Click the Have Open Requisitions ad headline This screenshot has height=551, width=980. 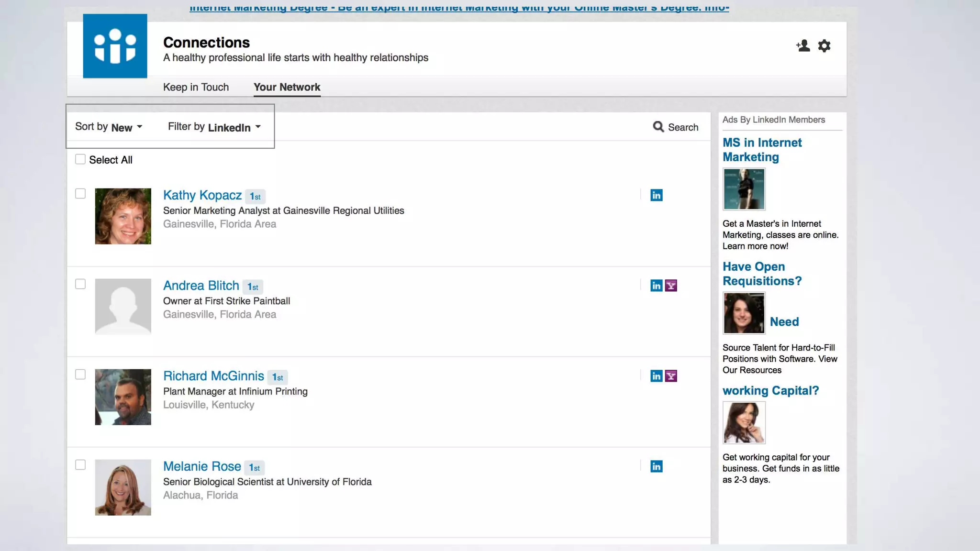(x=762, y=274)
